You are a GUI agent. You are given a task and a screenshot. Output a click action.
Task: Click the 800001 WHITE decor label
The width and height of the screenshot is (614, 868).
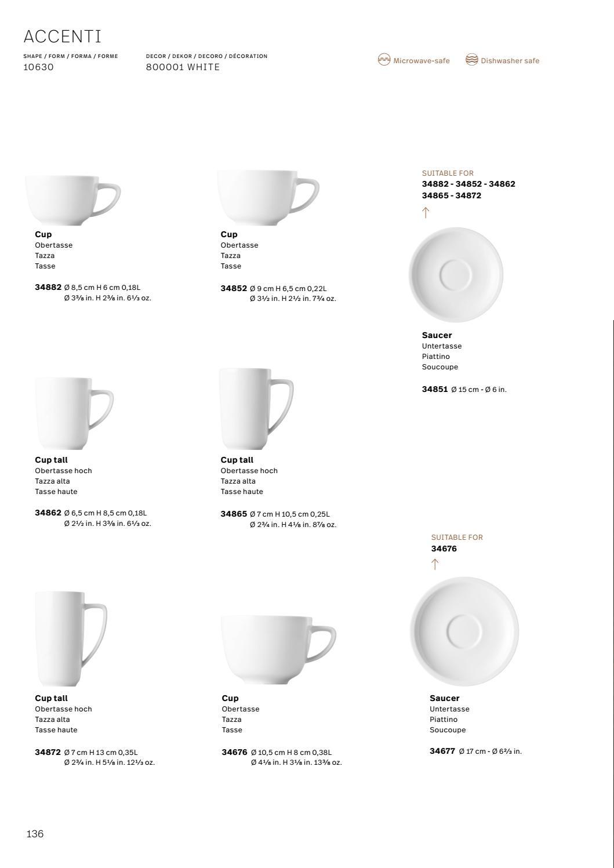183,67
